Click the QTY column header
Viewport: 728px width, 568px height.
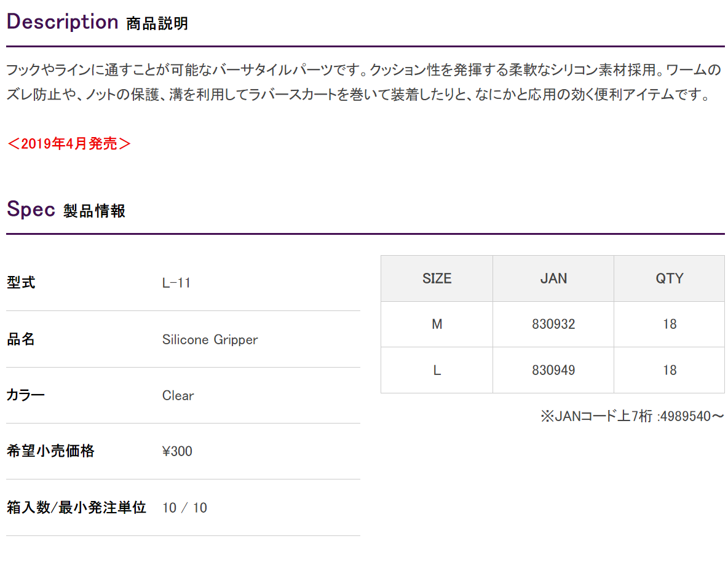click(669, 278)
